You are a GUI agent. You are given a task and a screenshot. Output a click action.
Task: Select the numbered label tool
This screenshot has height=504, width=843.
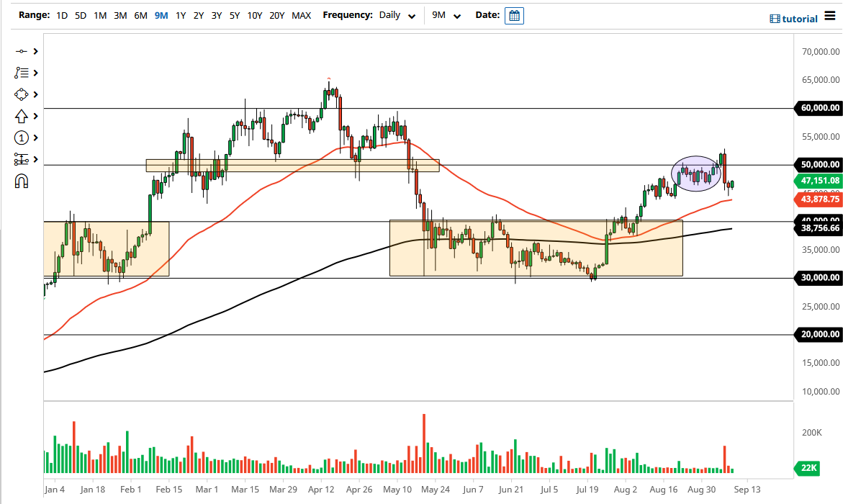tap(20, 137)
